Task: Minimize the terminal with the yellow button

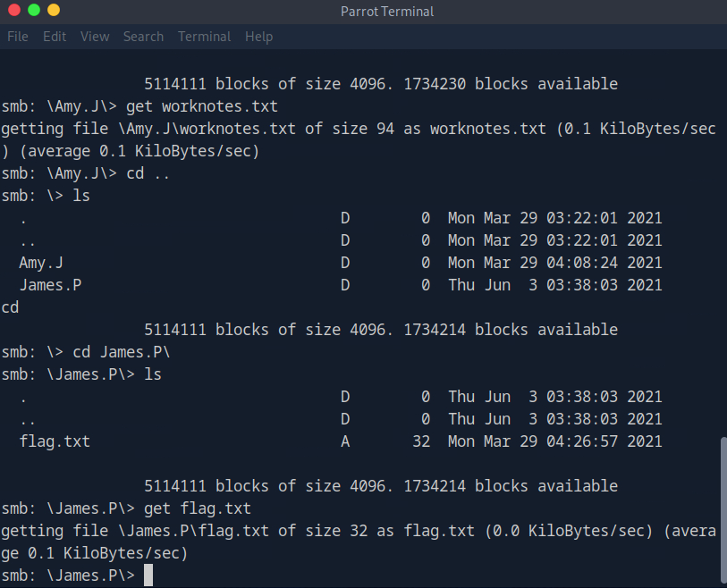Action: (54, 11)
